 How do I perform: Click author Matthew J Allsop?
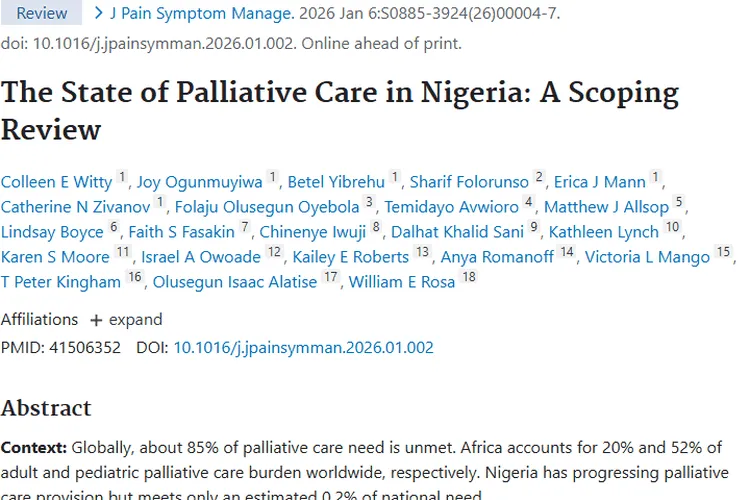(606, 207)
